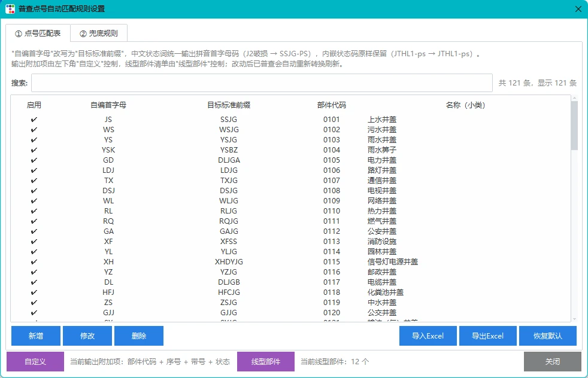Select the 园林井盖 name cell
The width and height of the screenshot is (588, 378).
(382, 251)
